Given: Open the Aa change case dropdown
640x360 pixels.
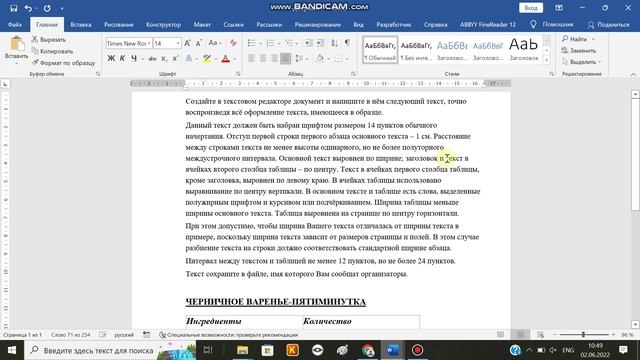Looking at the screenshot, I should tap(214, 43).
